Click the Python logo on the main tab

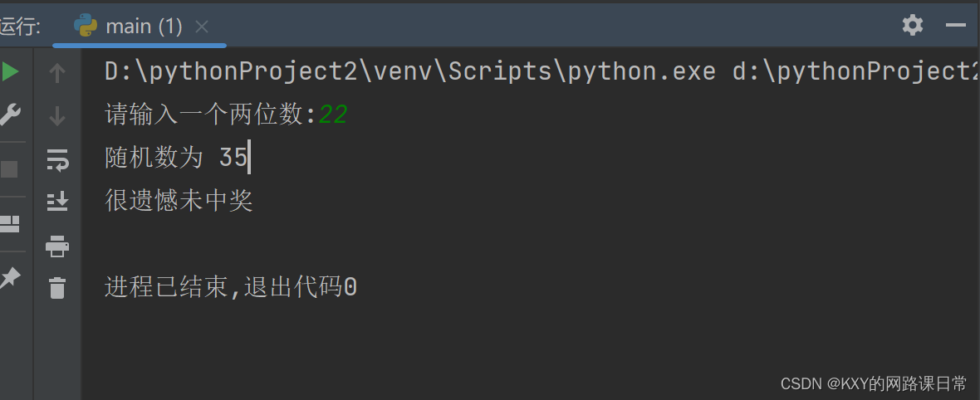tap(85, 26)
